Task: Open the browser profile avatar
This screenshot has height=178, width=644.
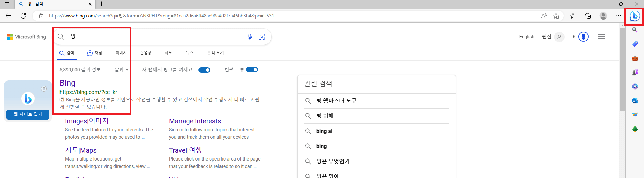Action: point(603,16)
